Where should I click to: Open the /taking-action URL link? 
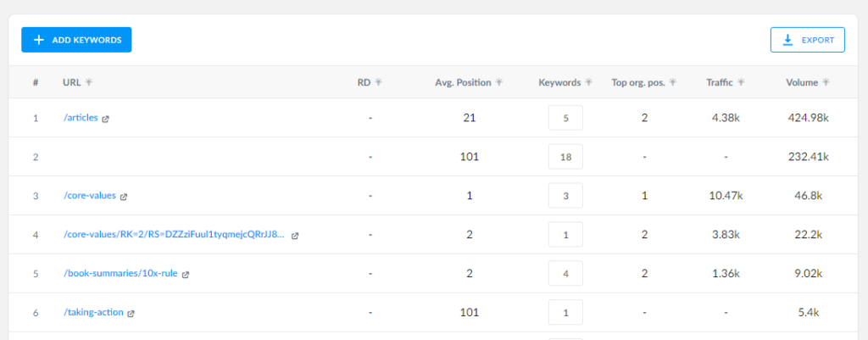93,312
